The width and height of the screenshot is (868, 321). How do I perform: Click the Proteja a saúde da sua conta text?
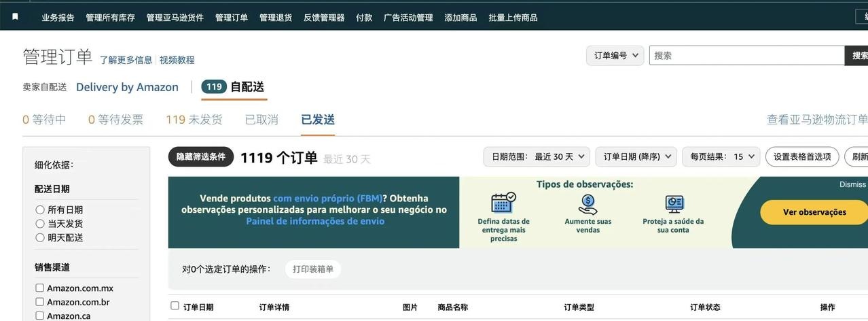[673, 226]
